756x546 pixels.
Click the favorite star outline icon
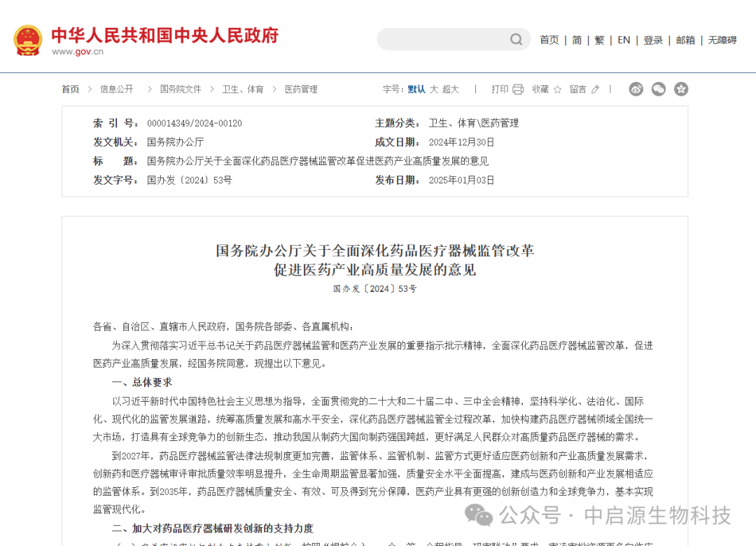(x=557, y=90)
